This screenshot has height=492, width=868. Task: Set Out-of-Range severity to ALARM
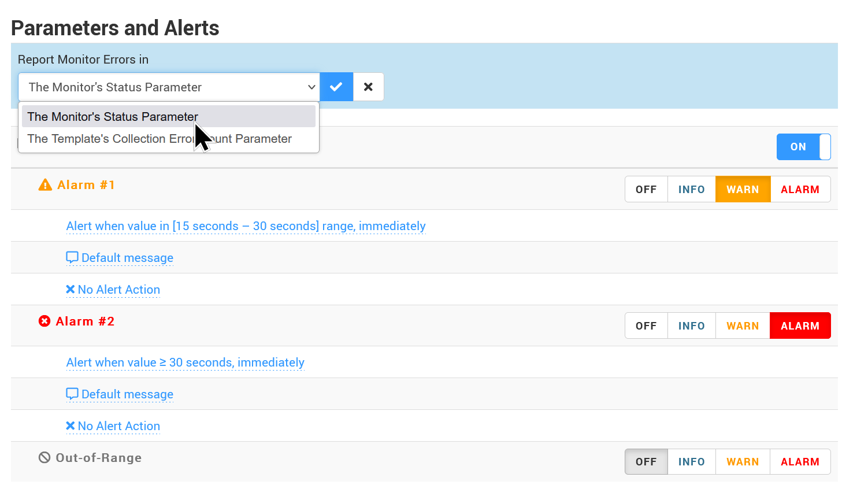800,462
